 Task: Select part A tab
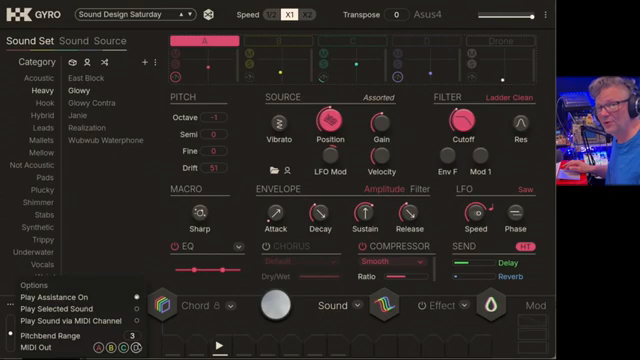click(x=204, y=41)
